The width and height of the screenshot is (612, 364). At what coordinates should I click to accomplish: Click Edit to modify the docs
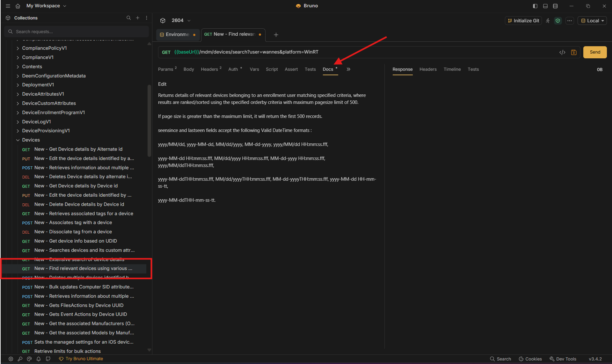click(162, 84)
